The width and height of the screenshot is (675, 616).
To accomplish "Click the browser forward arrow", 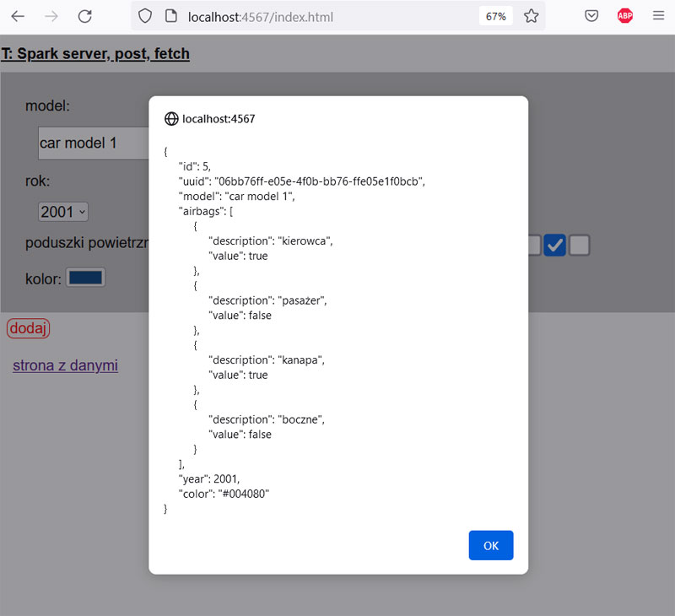I will tap(51, 16).
